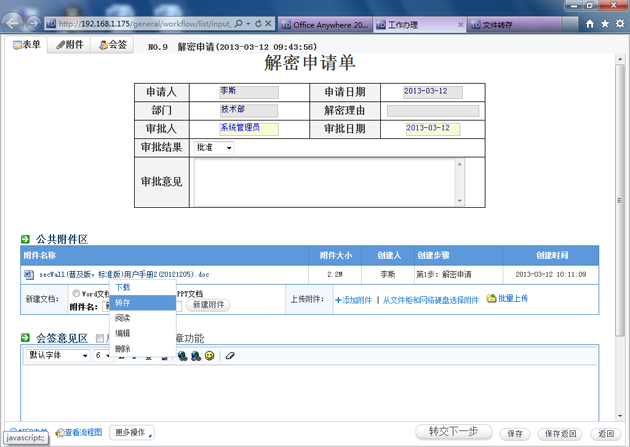This screenshot has width=630, height=447.
Task: Select the Word文档 radio button
Action: click(76, 294)
